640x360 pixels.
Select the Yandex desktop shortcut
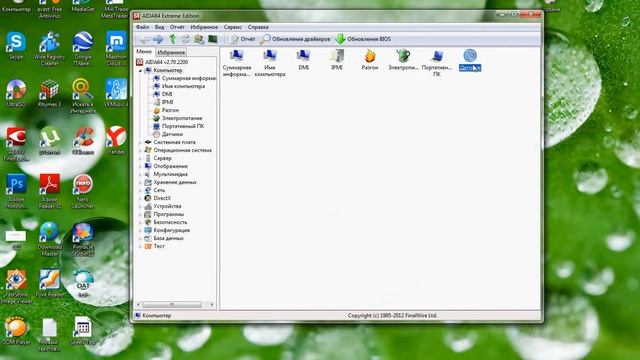tap(116, 141)
